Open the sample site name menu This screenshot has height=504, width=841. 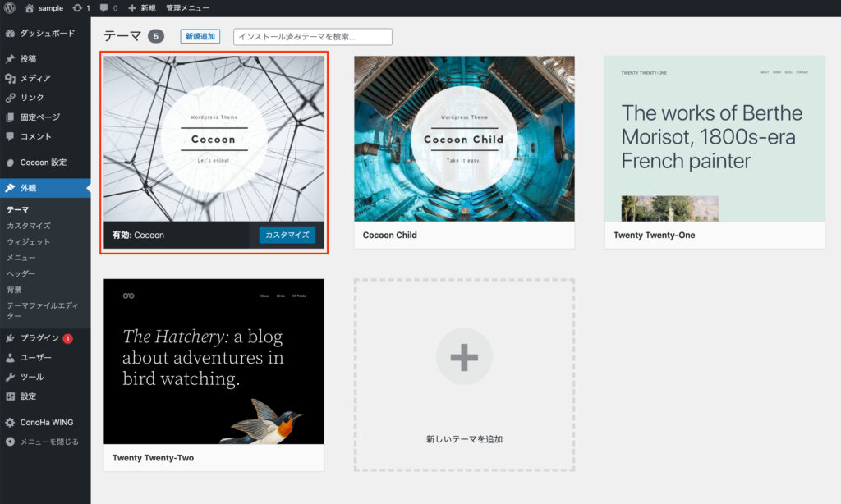[51, 8]
